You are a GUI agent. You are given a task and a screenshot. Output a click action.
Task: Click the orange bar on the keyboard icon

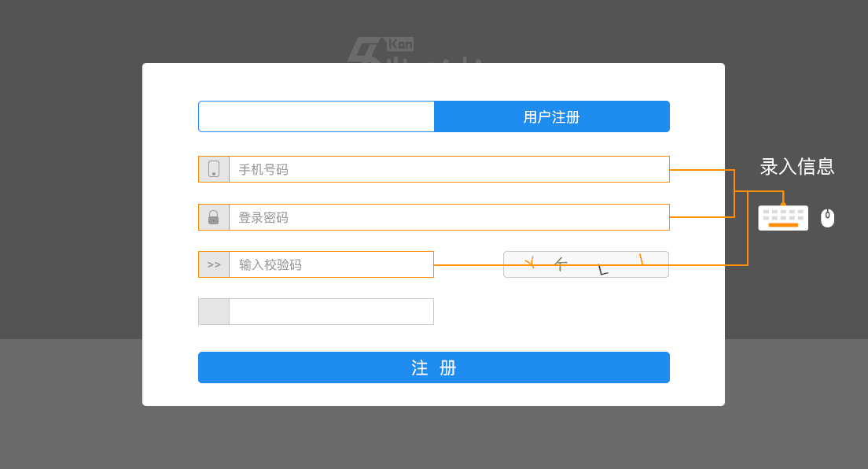coord(782,225)
